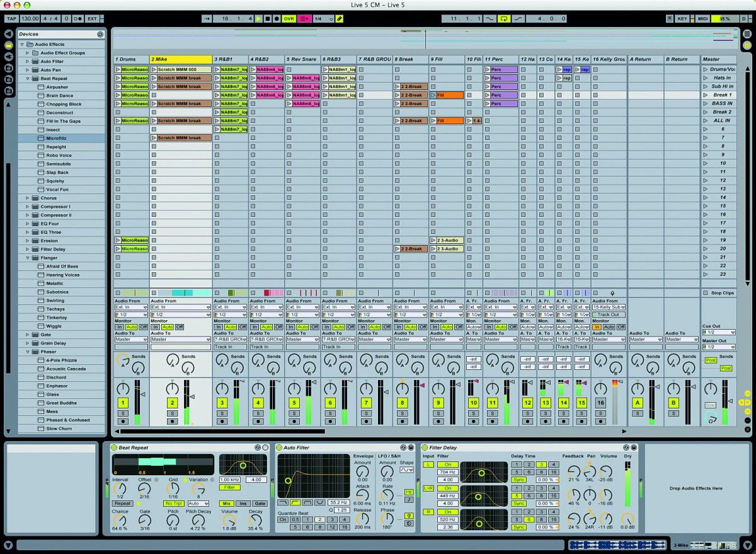This screenshot has height=554, width=756.
Task: Expand the Chorus device presets
Action: click(x=28, y=198)
